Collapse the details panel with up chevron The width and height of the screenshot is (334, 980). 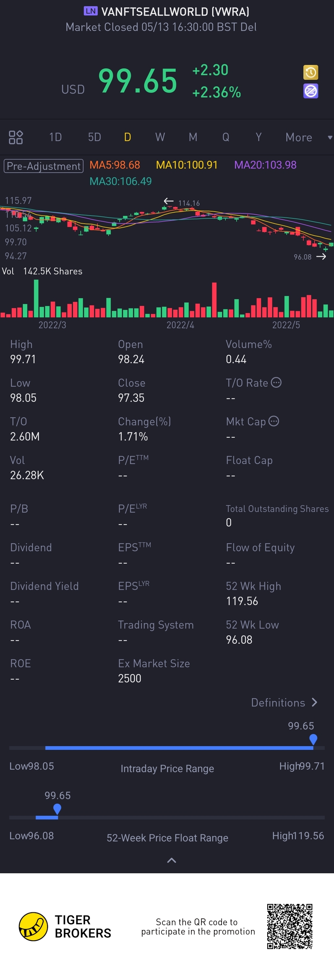tap(172, 861)
